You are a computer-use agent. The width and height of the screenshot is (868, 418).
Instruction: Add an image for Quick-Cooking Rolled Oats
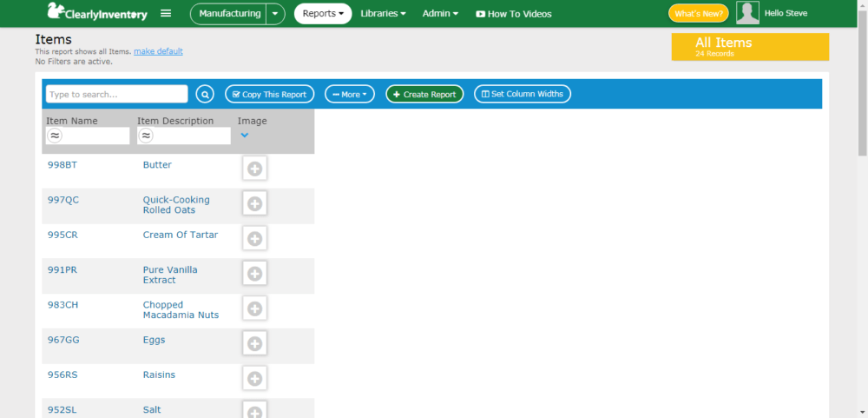[x=254, y=203]
